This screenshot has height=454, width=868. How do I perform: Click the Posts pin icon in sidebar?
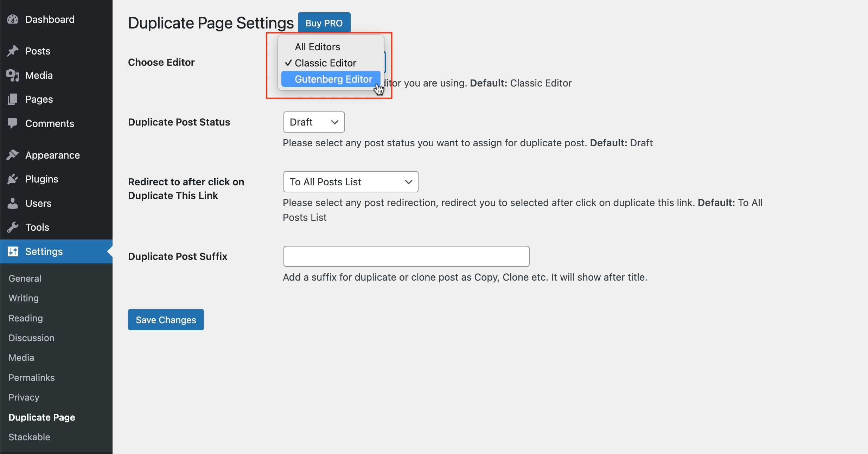(x=13, y=51)
